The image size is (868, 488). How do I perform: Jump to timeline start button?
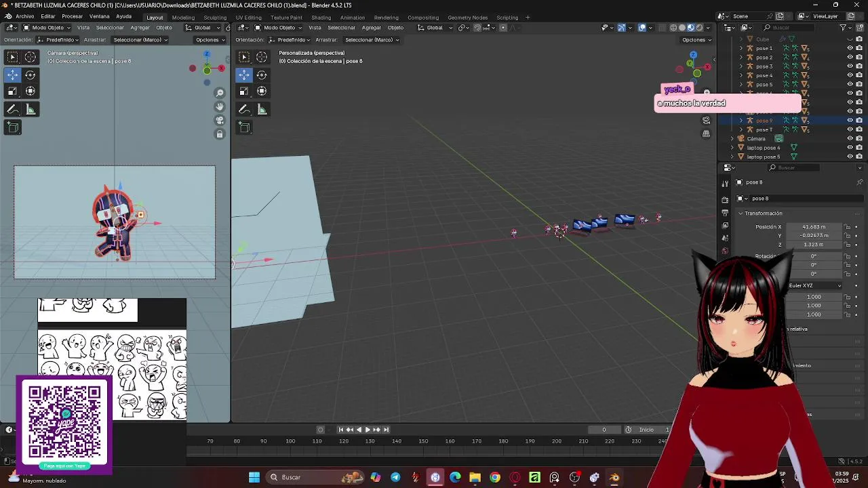coord(341,430)
